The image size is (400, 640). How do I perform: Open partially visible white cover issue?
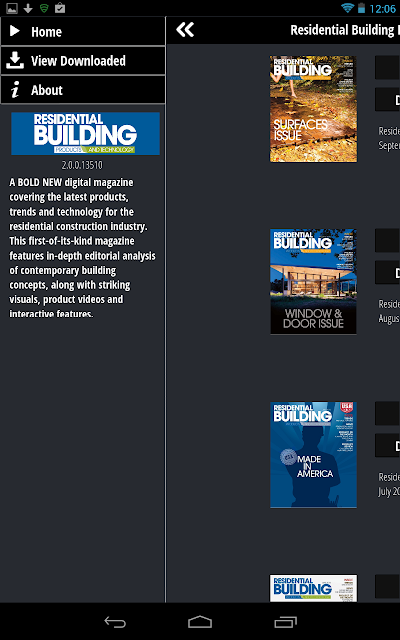pyautogui.click(x=313, y=588)
